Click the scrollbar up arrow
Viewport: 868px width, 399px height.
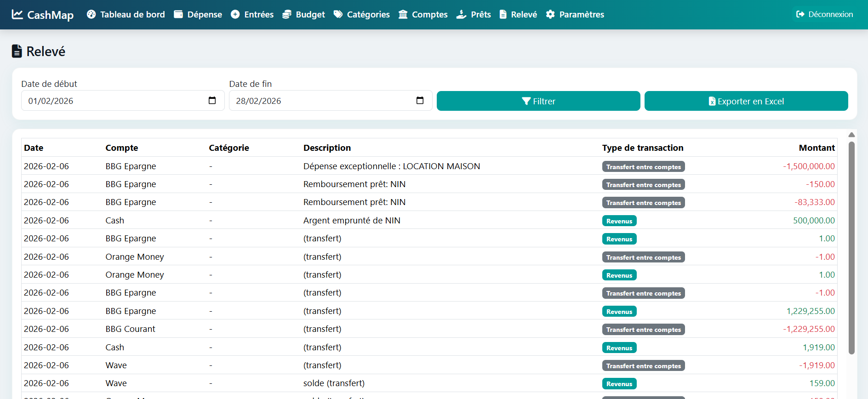[x=851, y=135]
